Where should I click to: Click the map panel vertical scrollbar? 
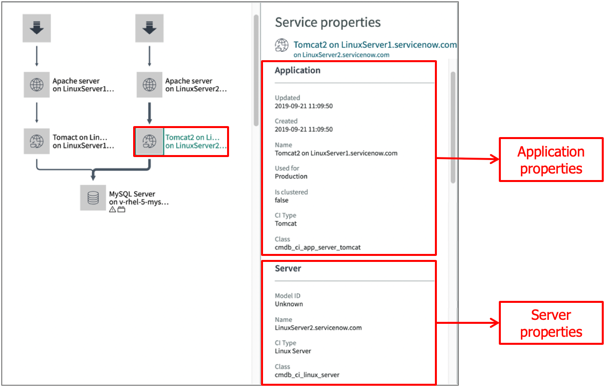click(x=256, y=70)
